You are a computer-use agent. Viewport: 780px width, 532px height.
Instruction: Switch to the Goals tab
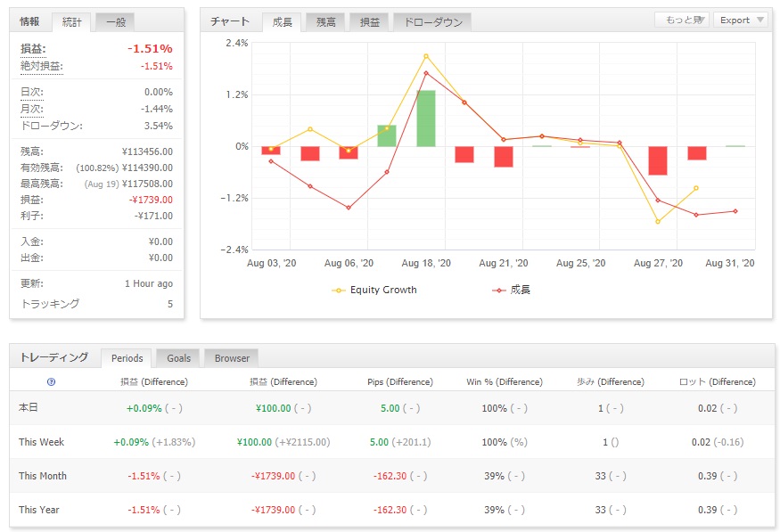[178, 358]
